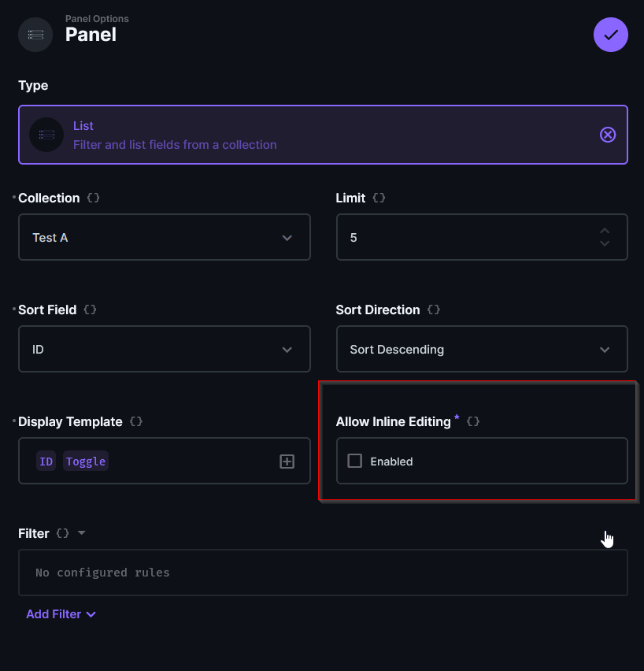
Task: Click the {} icon beside Sort Direction
Action: pos(433,310)
